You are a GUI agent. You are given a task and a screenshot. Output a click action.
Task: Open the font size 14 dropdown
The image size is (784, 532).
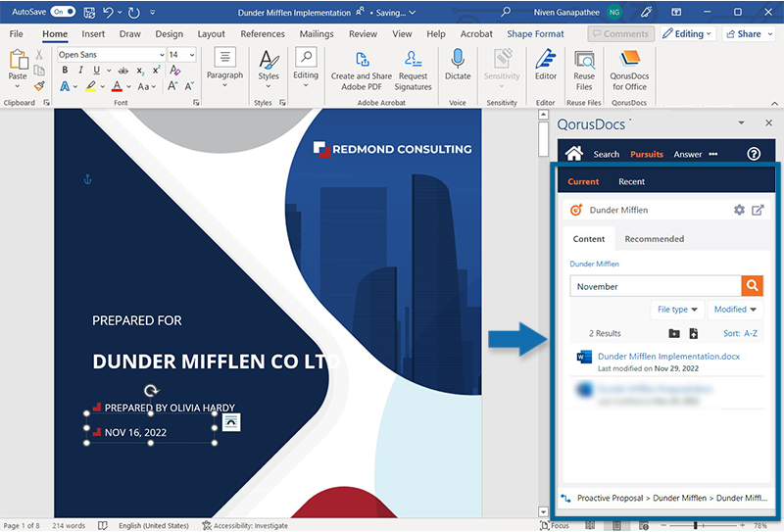(x=192, y=55)
